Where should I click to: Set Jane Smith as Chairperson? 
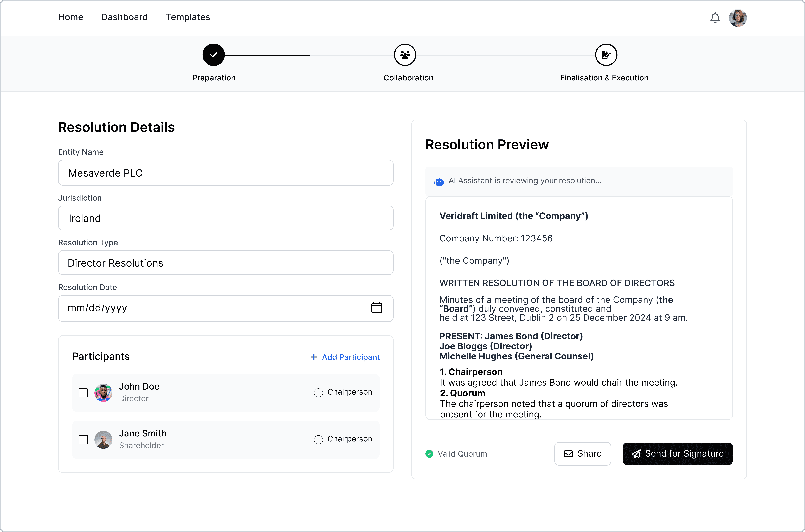pyautogui.click(x=318, y=440)
